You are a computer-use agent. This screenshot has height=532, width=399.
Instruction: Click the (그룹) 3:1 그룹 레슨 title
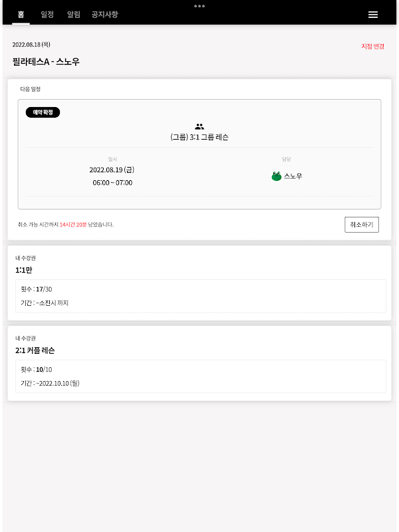[x=199, y=137]
